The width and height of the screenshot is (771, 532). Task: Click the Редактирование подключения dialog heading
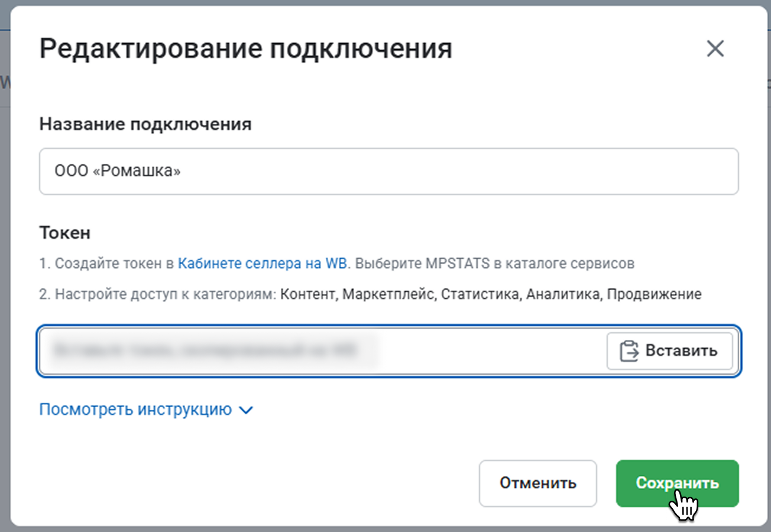[x=245, y=49]
